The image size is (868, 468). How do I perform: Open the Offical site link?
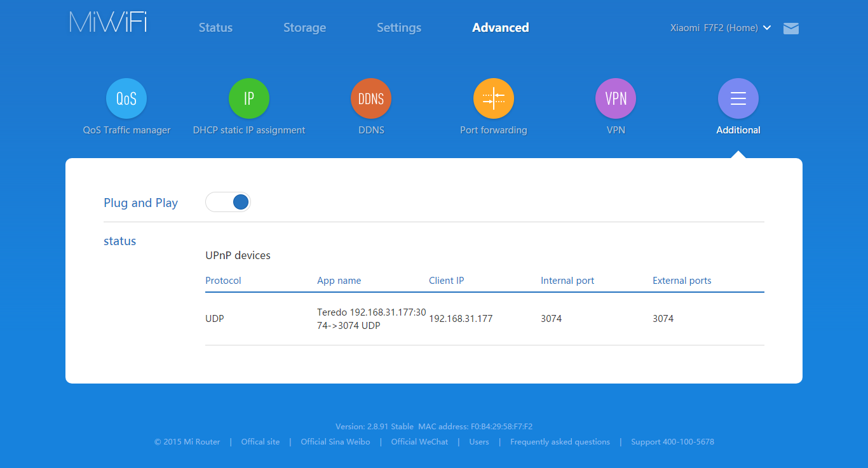pyautogui.click(x=261, y=442)
